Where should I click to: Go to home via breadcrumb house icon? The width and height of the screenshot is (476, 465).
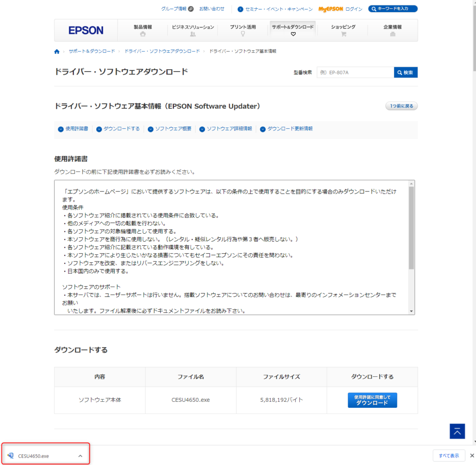[x=57, y=51]
